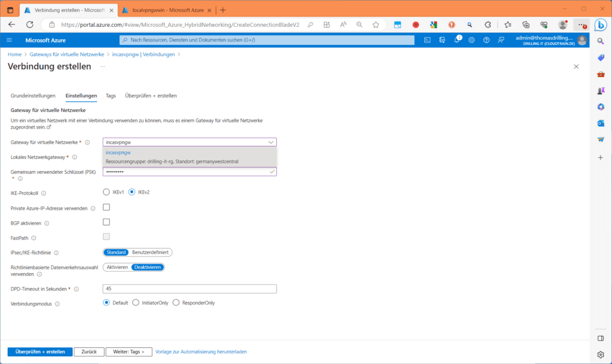Open the browser zoom icon in the address bar
The height and width of the screenshot is (364, 612).
359,25
